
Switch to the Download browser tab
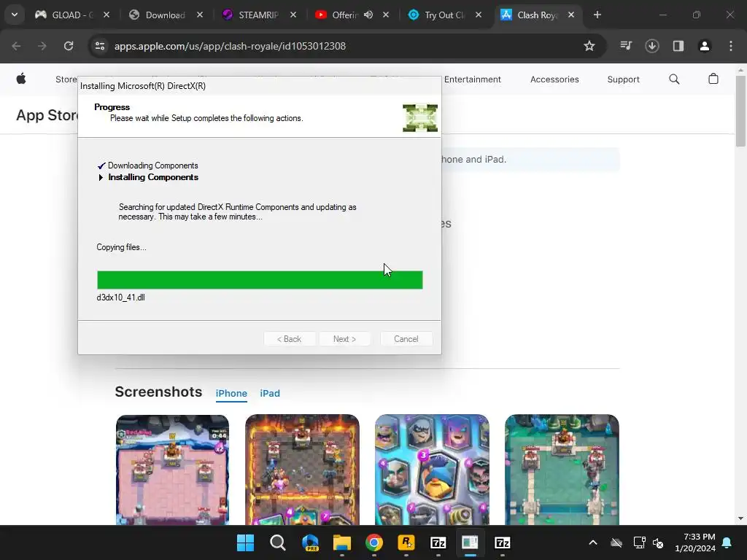point(166,15)
